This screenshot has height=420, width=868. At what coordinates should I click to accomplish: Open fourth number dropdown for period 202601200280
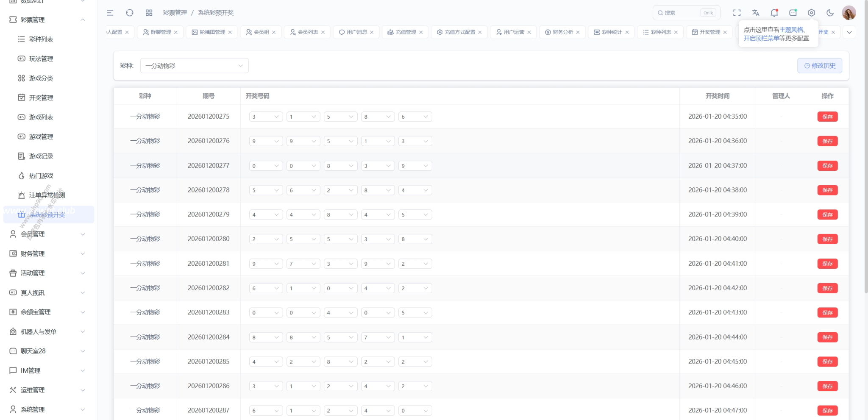point(378,239)
